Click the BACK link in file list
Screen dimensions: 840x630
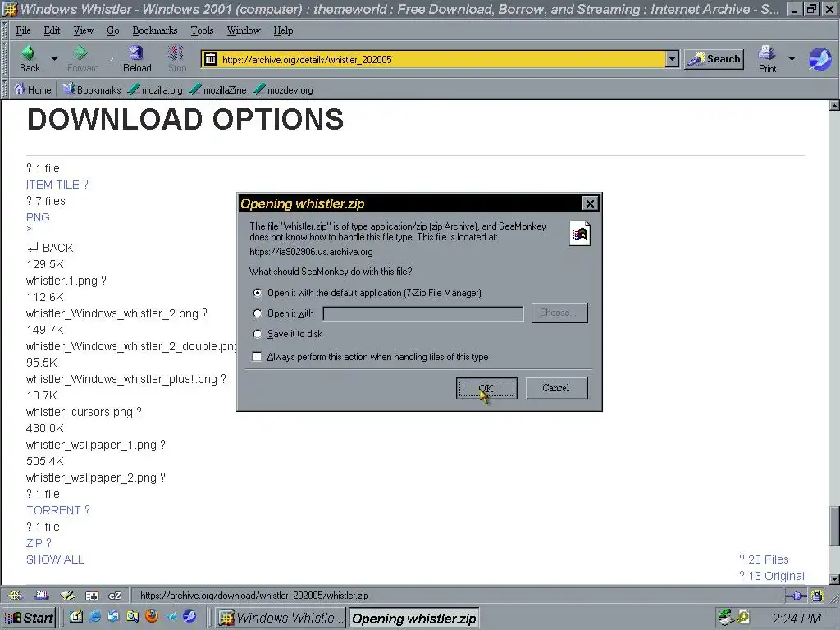pos(50,248)
